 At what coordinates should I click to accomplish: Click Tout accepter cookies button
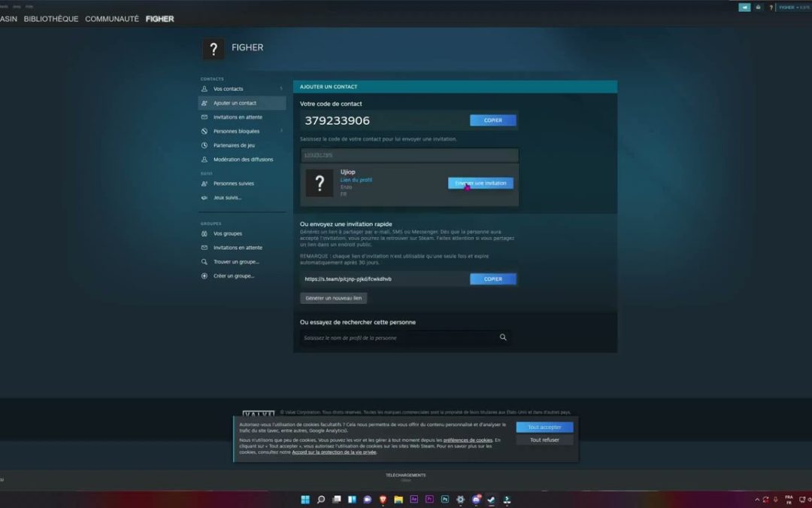(544, 427)
